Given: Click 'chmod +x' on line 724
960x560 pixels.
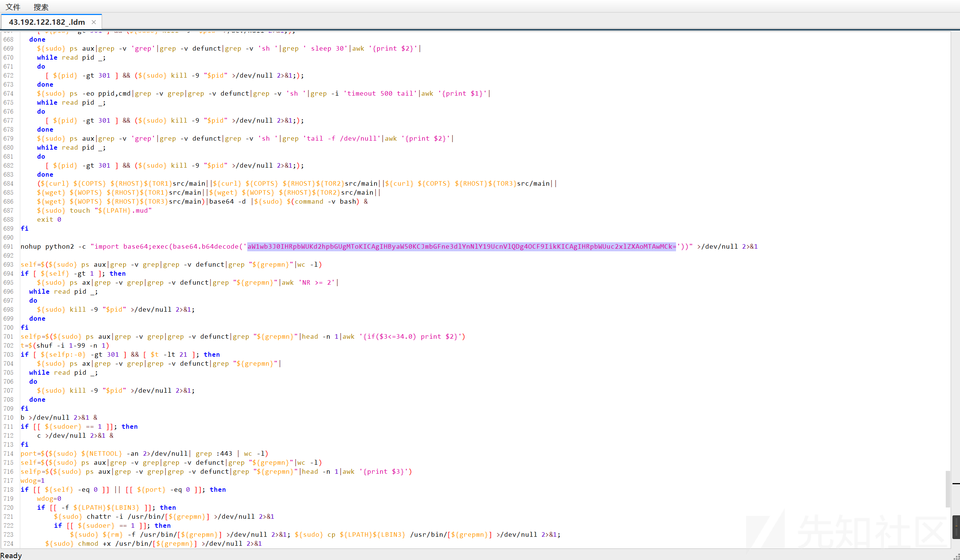Looking at the screenshot, I should (95, 543).
